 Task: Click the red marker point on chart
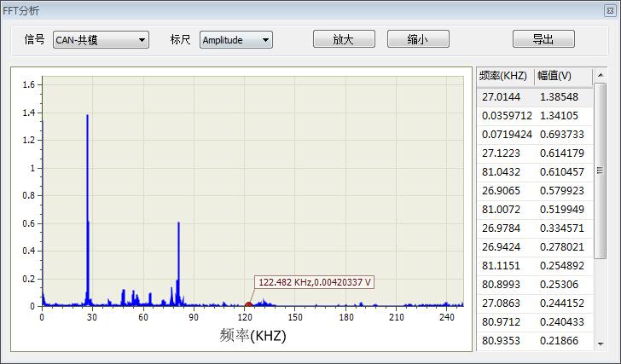click(248, 304)
